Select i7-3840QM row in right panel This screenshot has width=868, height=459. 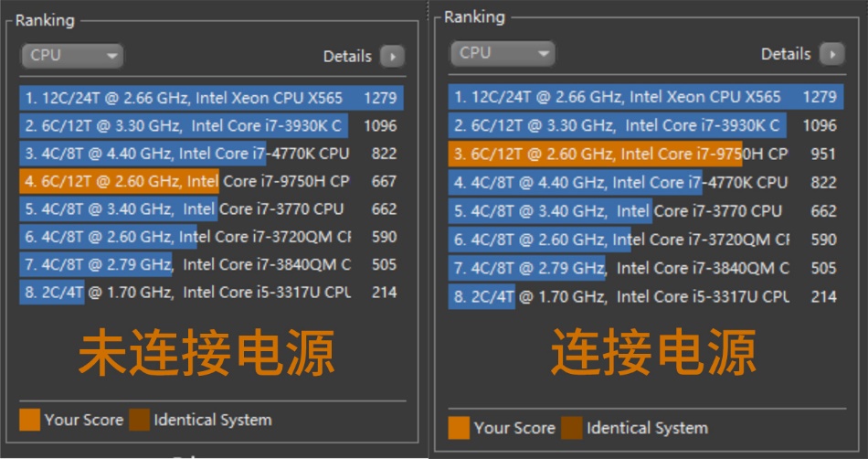point(646,268)
